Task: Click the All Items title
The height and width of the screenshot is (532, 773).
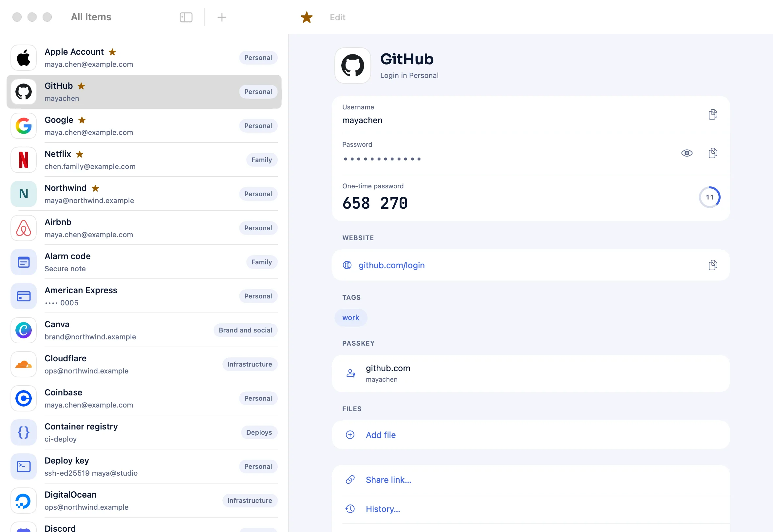Action: tap(91, 17)
